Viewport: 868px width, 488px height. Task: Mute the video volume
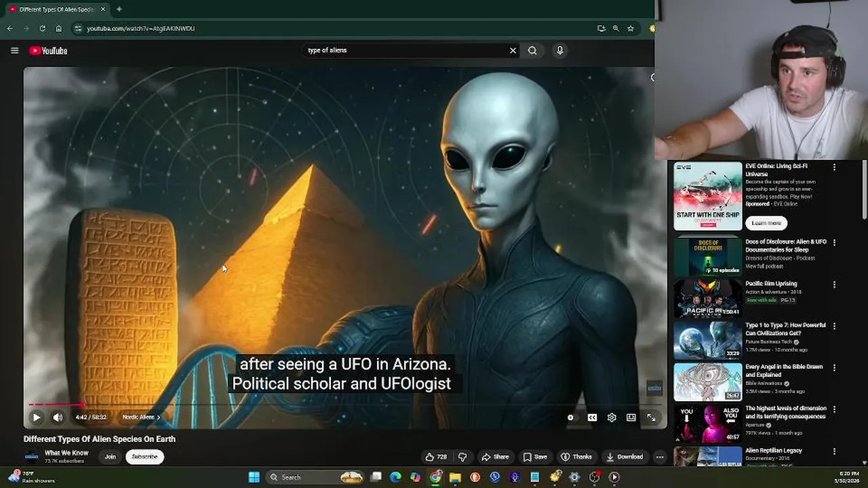click(x=58, y=418)
